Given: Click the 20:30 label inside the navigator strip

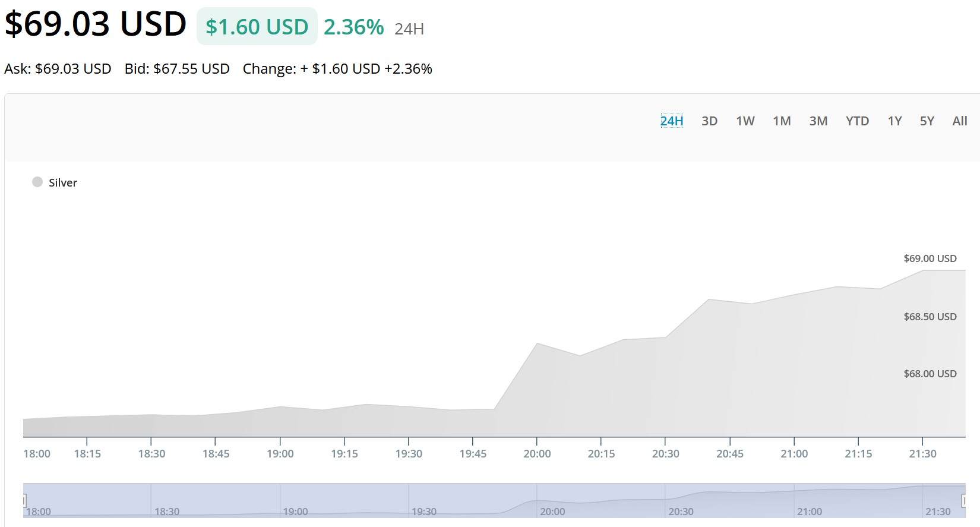Looking at the screenshot, I should (x=681, y=512).
